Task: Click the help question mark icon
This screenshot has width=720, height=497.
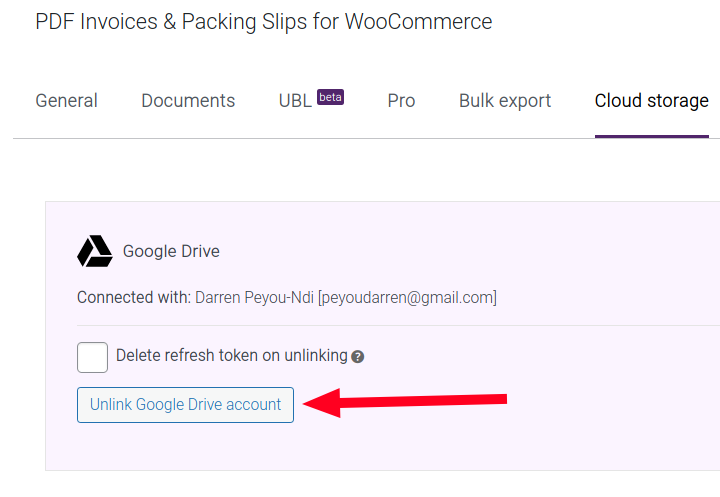Action: pyautogui.click(x=358, y=356)
